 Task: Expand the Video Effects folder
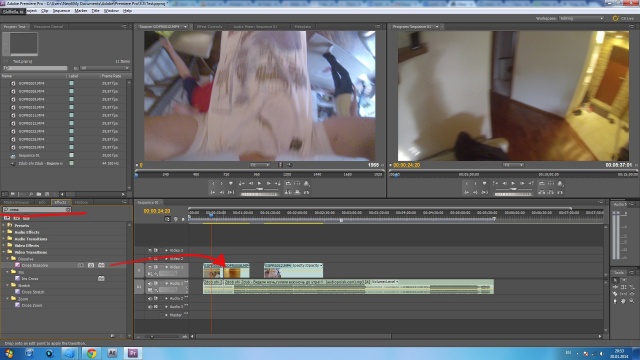(x=4, y=246)
